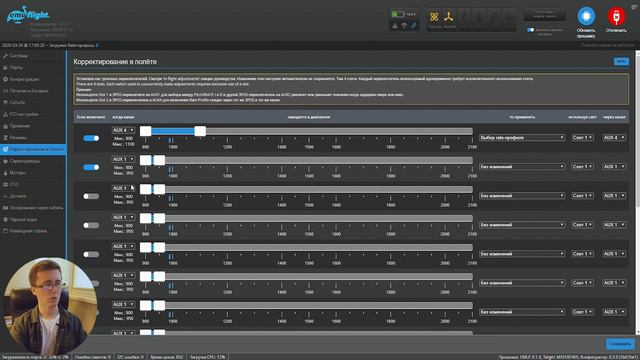Turn off the second adjustment row toggle
The width and height of the screenshot is (640, 360).
click(91, 167)
